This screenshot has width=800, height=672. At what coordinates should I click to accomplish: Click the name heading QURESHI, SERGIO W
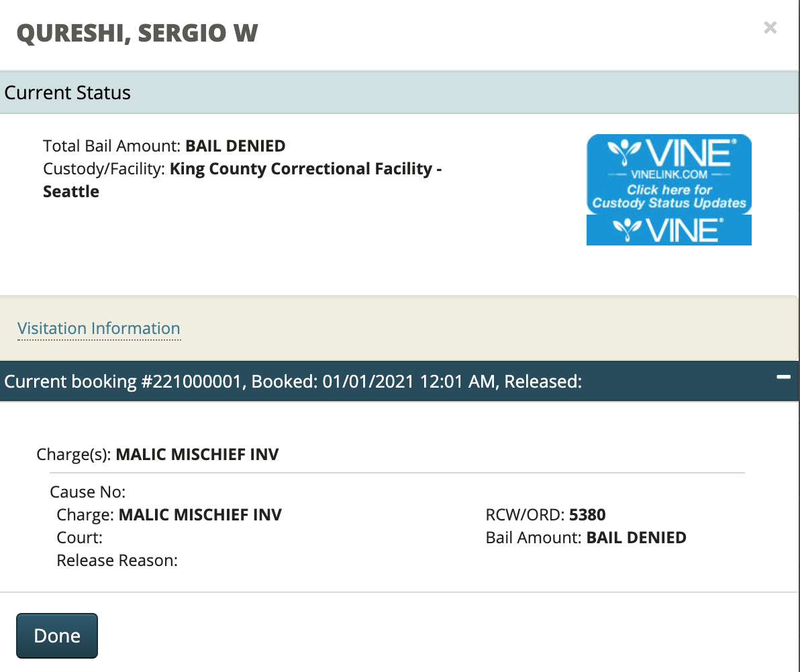[x=137, y=33]
